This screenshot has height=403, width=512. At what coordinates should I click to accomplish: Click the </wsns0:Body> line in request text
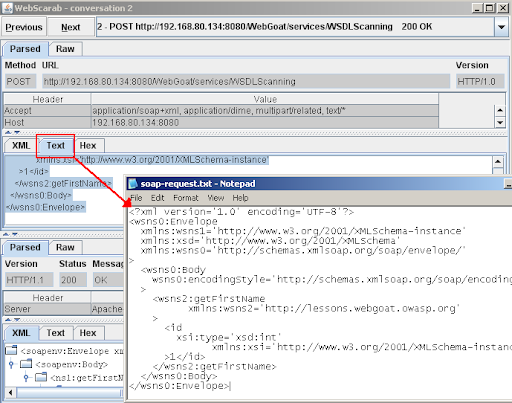[x=41, y=195]
